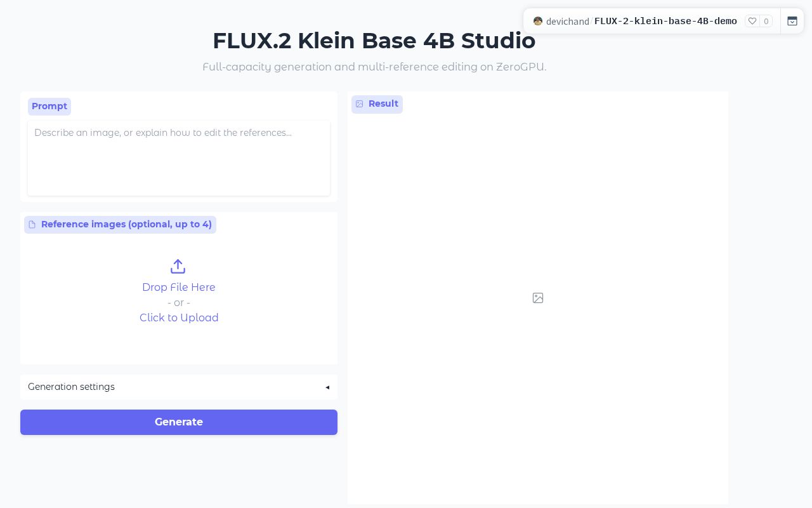Click the heart like icon
This screenshot has height=508, width=812.
[x=752, y=21]
